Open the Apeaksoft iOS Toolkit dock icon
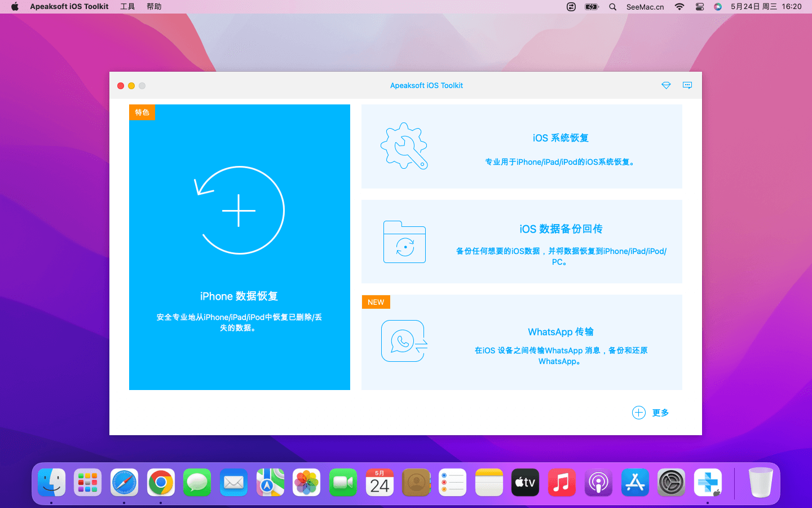The height and width of the screenshot is (508, 812). point(708,483)
